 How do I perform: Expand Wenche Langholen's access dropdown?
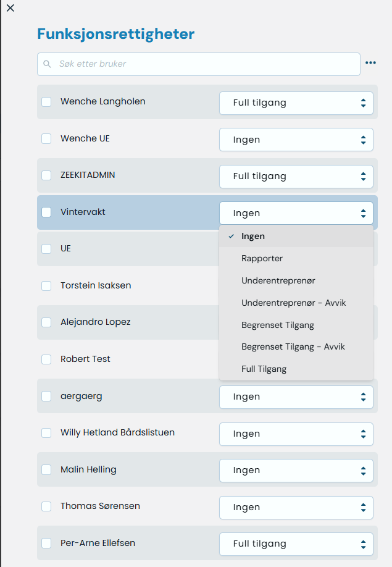click(296, 103)
